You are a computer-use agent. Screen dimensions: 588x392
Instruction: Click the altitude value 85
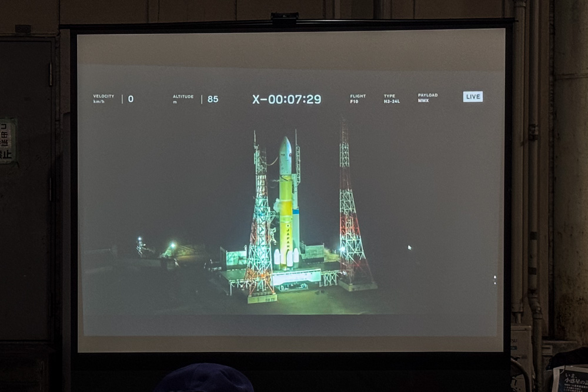(213, 99)
